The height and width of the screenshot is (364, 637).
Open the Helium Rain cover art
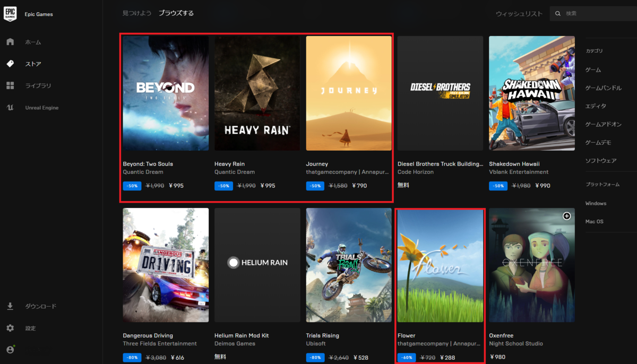(x=257, y=265)
